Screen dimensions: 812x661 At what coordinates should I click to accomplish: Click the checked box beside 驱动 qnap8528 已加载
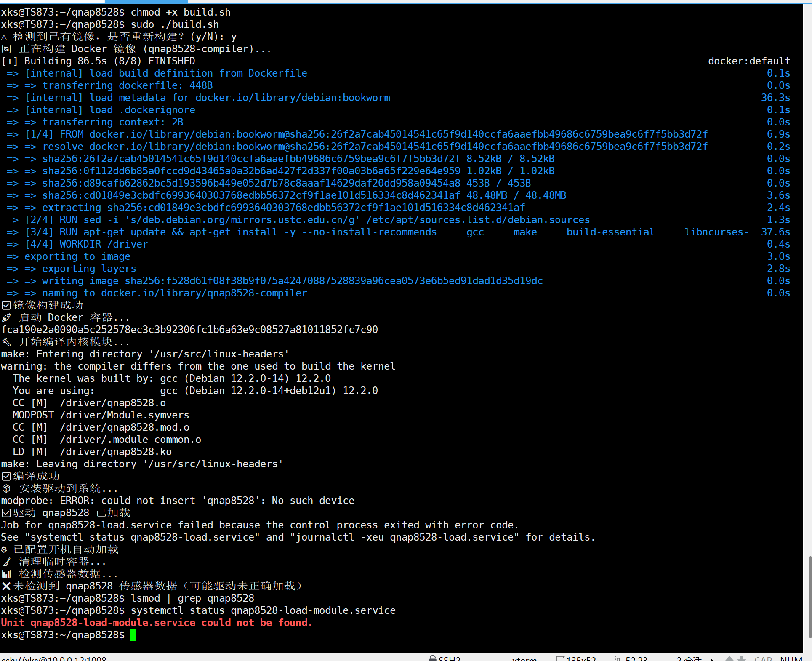click(6, 513)
